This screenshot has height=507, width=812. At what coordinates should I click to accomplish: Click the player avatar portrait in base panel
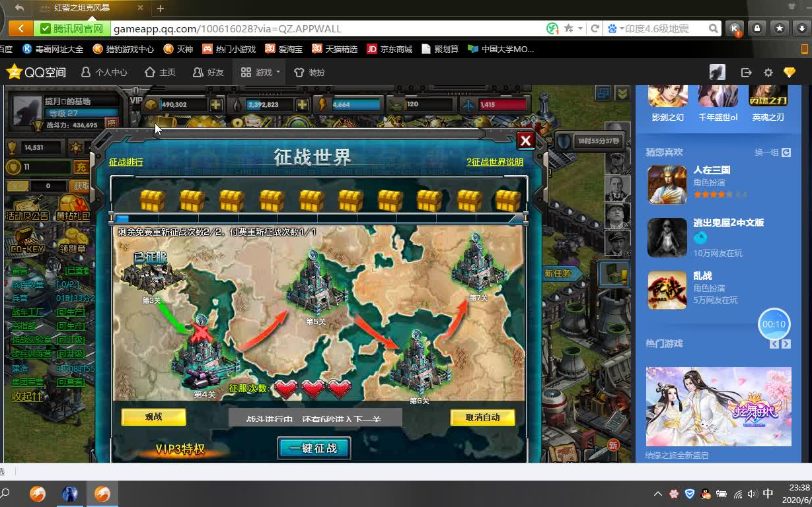point(27,112)
